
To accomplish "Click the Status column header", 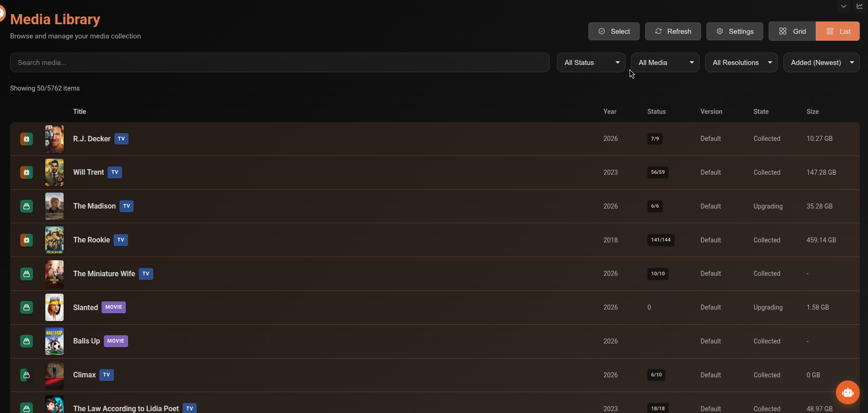I will tap(657, 112).
